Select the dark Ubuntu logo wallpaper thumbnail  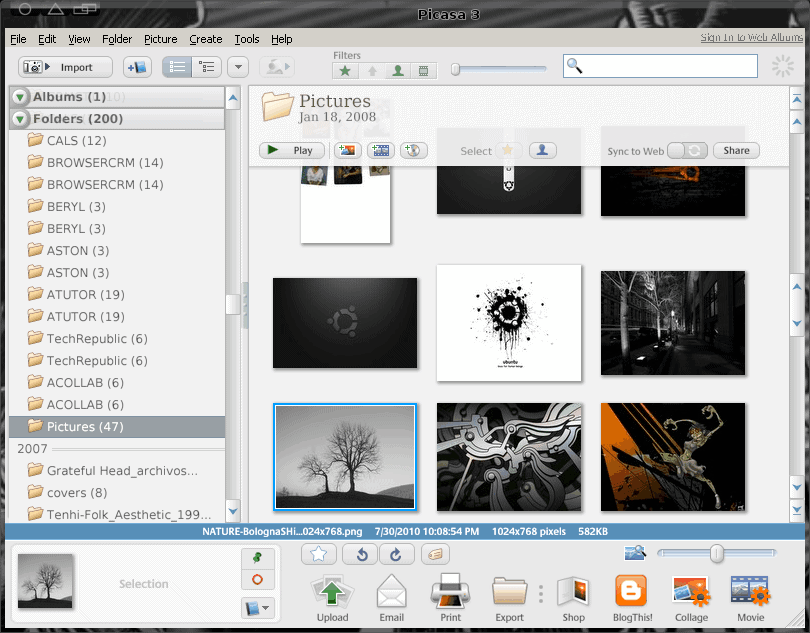[345, 323]
